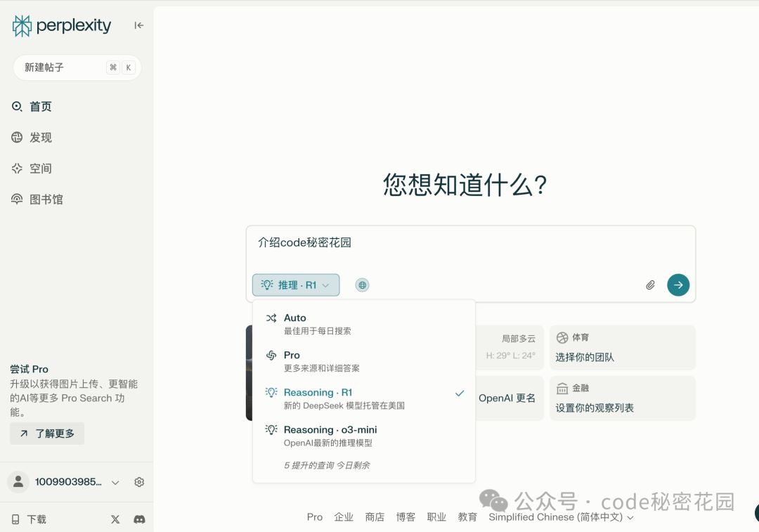The image size is (759, 532).
Task: Click the phone icon beside 下载
Action: 15,519
